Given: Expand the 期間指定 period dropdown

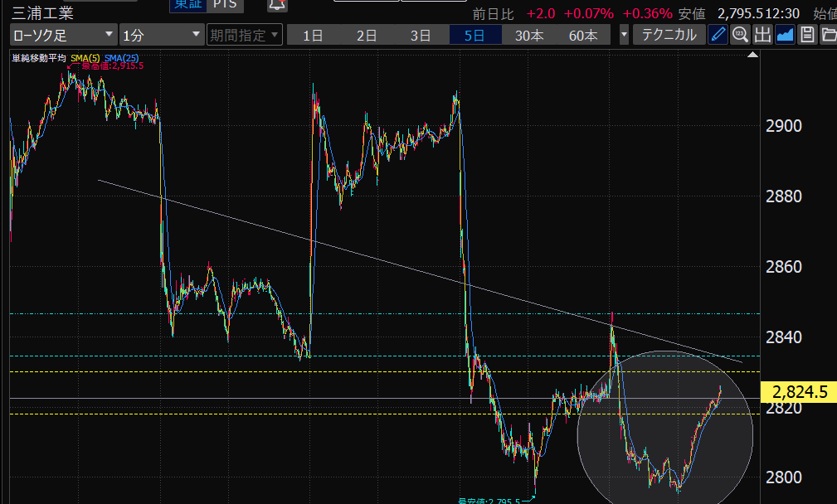Looking at the screenshot, I should [245, 35].
